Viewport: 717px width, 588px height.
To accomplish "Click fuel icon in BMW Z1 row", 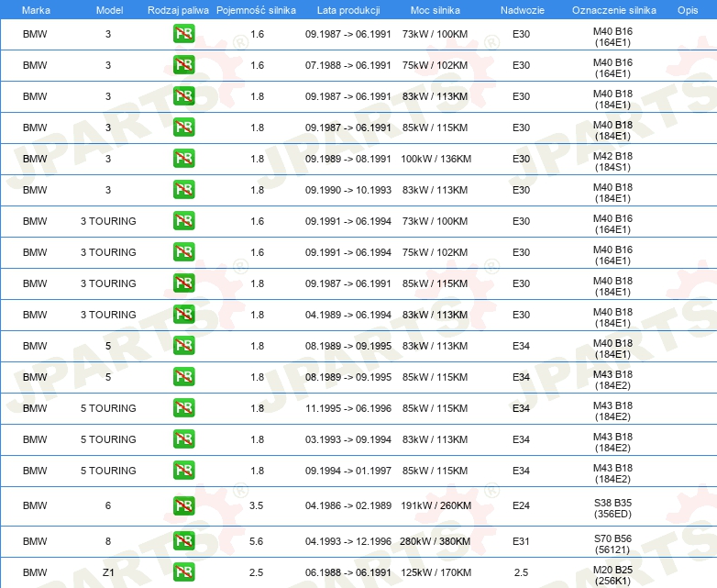I will pos(183,572).
